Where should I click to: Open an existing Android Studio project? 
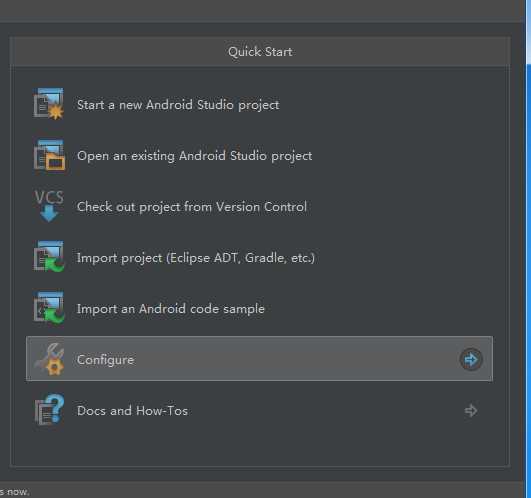coord(194,156)
